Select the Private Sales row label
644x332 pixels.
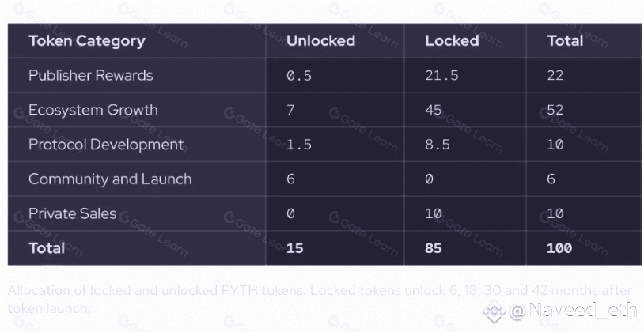coord(72,213)
